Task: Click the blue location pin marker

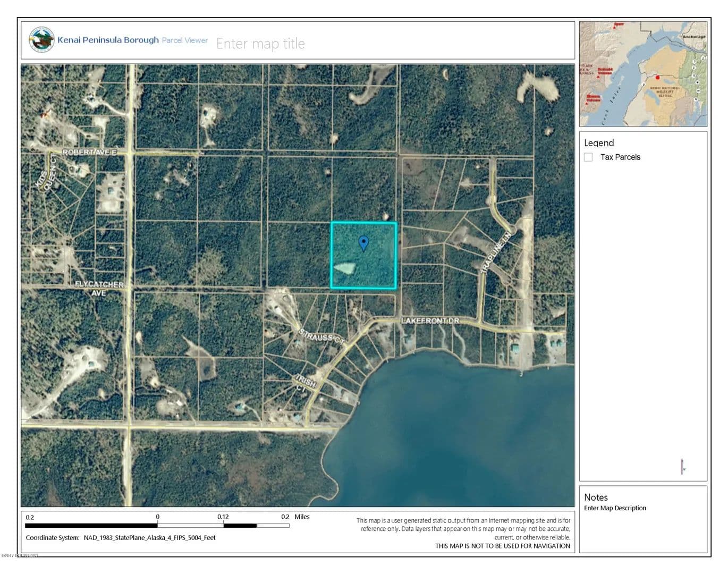Action: pos(363,243)
